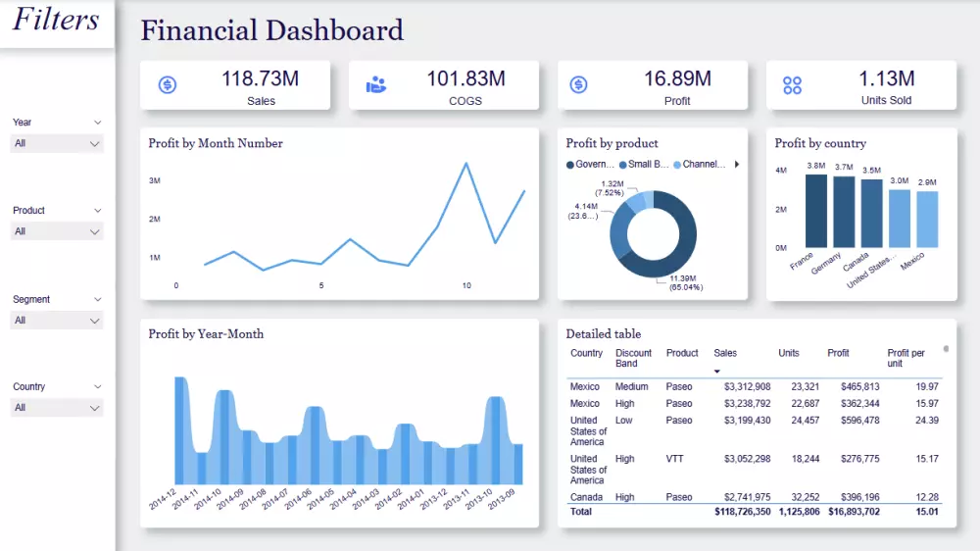Click the Detailed table scrollbar handle

946,349
